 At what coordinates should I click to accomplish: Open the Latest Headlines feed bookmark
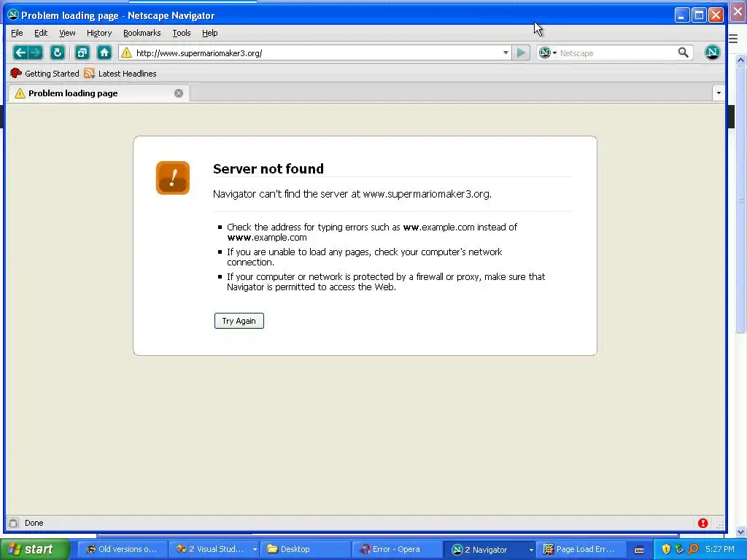(x=120, y=74)
